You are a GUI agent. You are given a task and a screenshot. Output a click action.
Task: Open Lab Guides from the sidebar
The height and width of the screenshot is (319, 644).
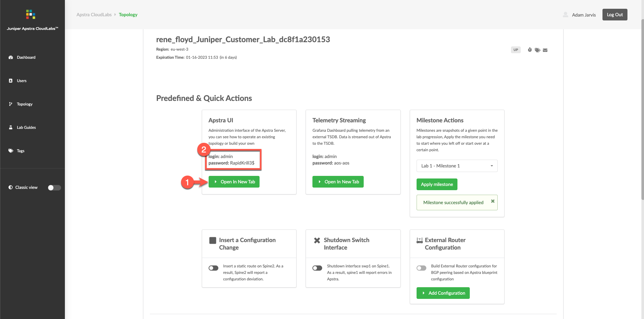tap(27, 127)
